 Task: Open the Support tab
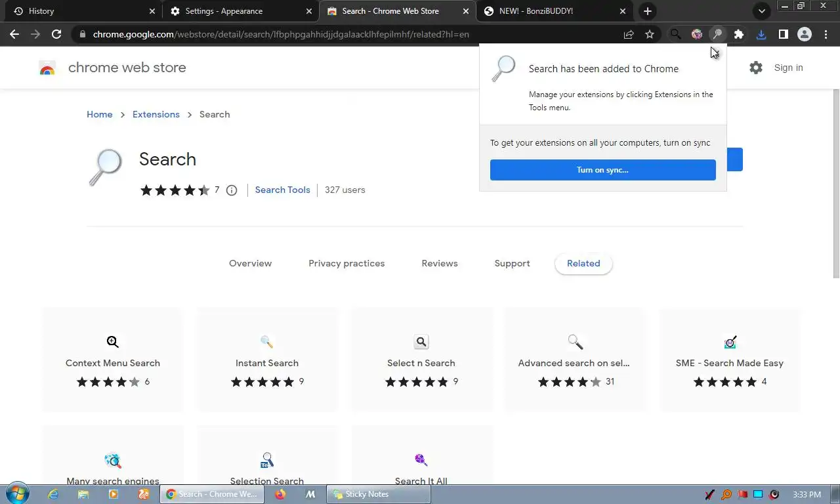(512, 263)
